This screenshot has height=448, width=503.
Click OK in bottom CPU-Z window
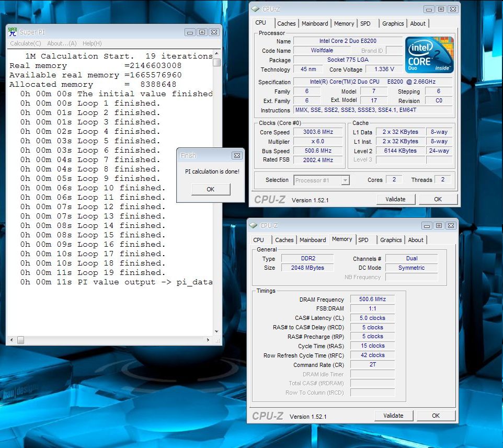click(436, 416)
